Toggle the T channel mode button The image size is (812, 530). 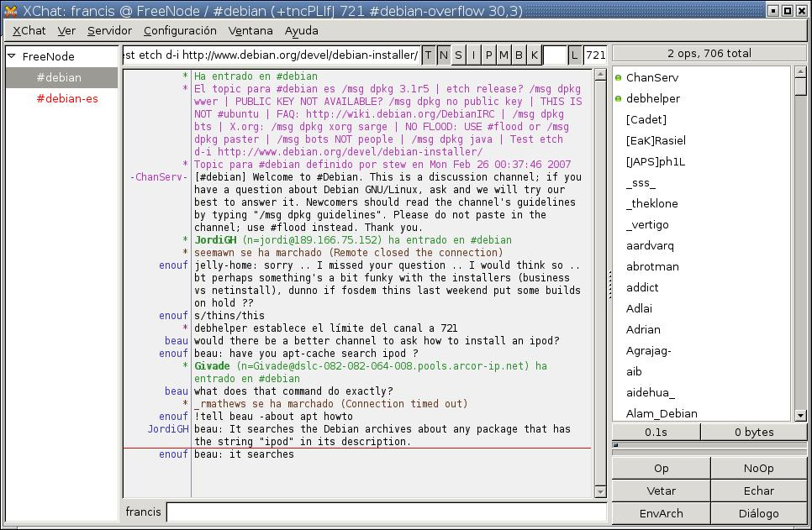[428, 55]
